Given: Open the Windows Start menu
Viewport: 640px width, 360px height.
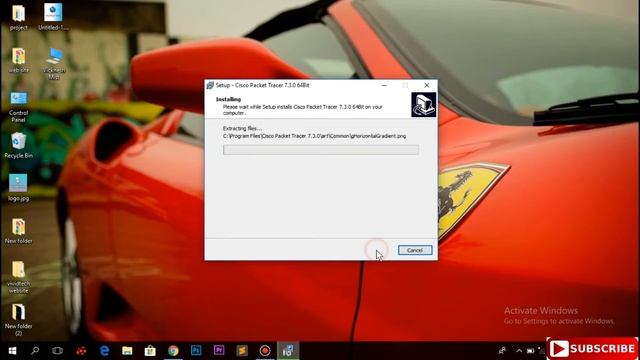Looking at the screenshot, I should coord(12,351).
